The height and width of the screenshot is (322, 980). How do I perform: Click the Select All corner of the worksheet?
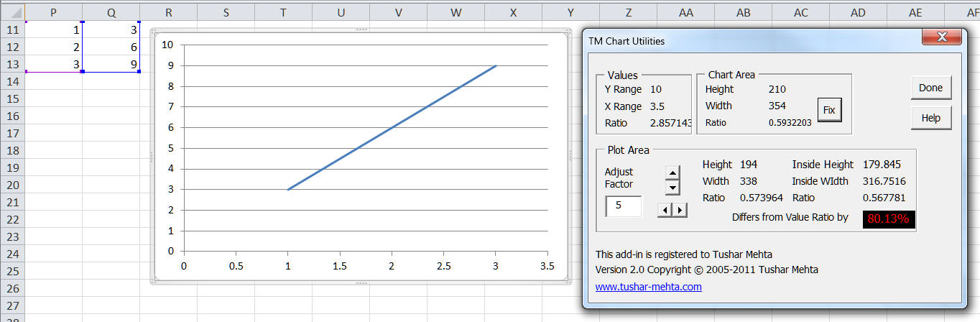pos(12,12)
